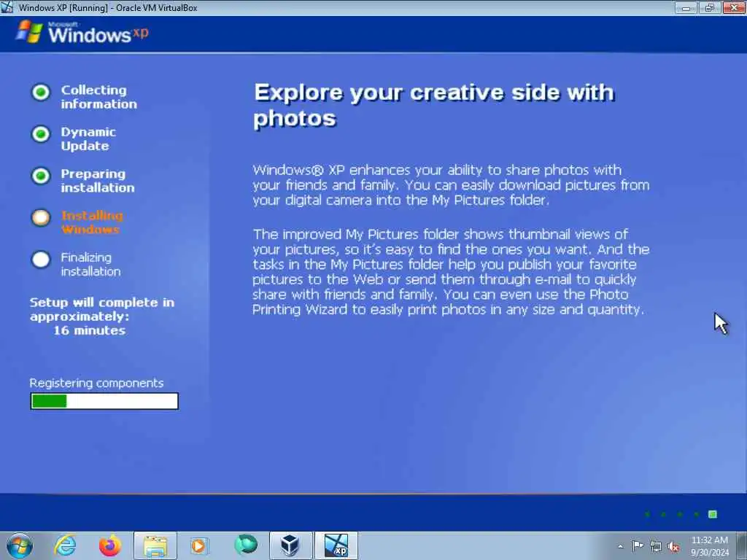Select the Windows XP VM taskbar icon
This screenshot has height=560, width=747.
336,545
